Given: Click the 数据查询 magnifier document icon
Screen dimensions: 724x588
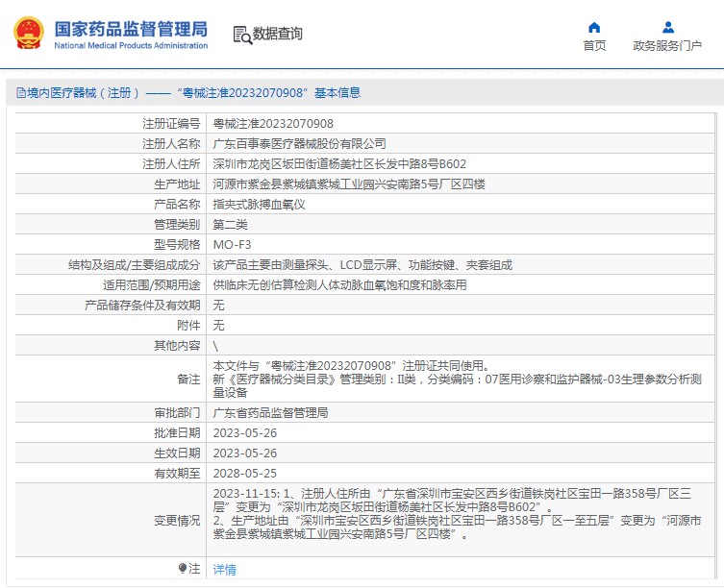Looking at the screenshot, I should [x=243, y=35].
